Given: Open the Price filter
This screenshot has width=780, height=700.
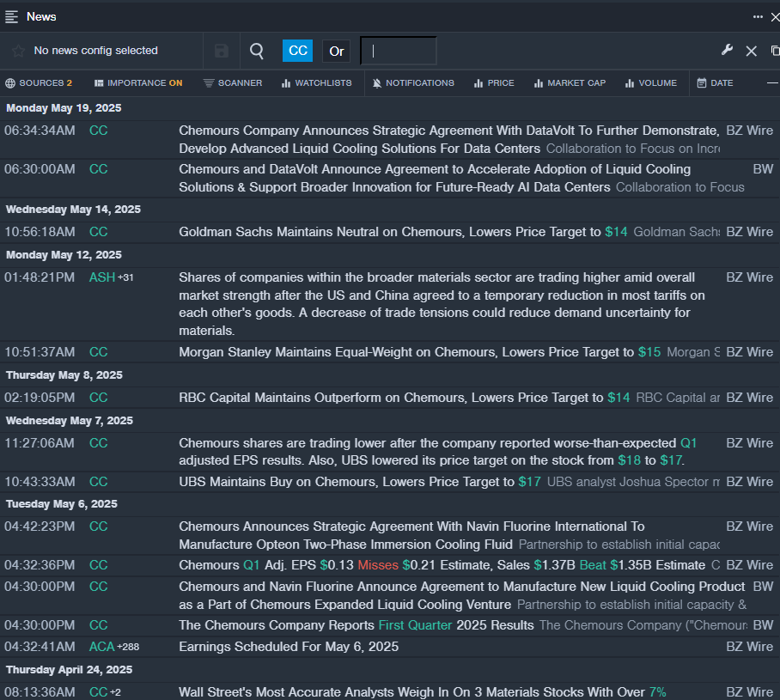Looking at the screenshot, I should coord(494,83).
